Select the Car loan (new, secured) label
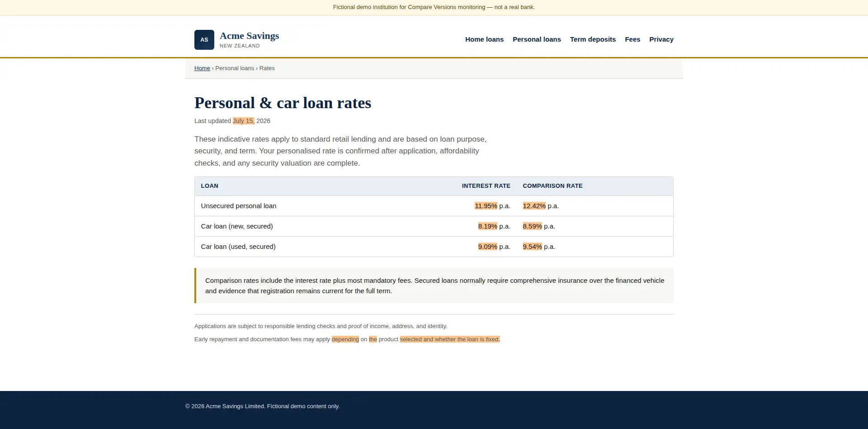Image resolution: width=868 pixels, height=429 pixels. (237, 226)
